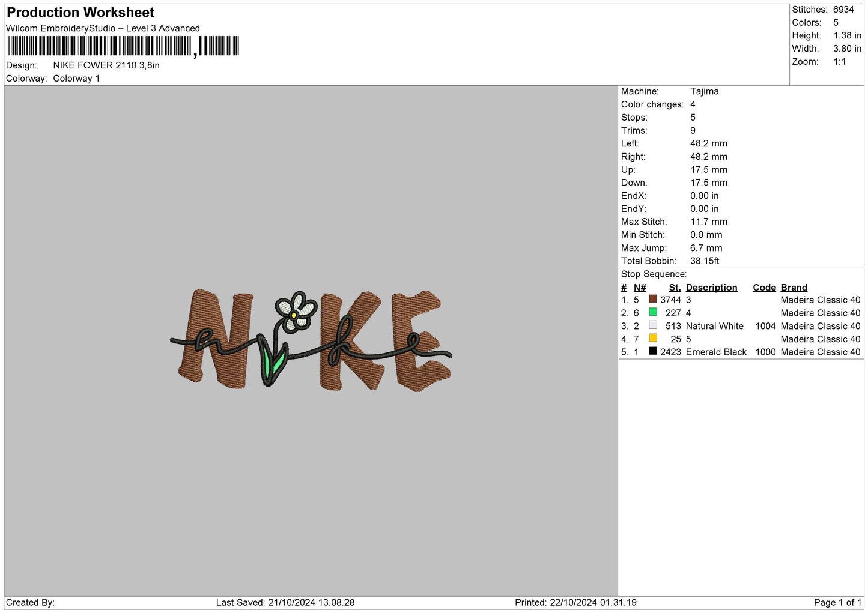Click the Max Jump value '6.7 mm'

click(x=706, y=248)
